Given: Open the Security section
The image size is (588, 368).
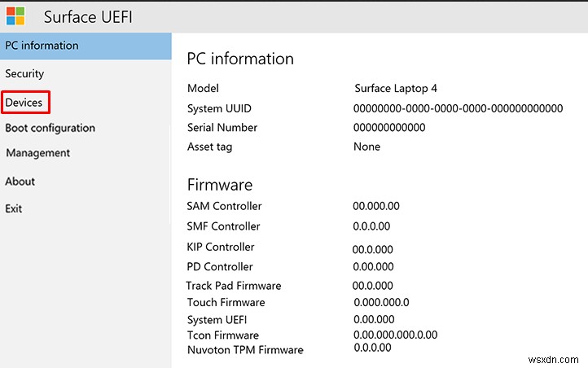Looking at the screenshot, I should [x=24, y=73].
